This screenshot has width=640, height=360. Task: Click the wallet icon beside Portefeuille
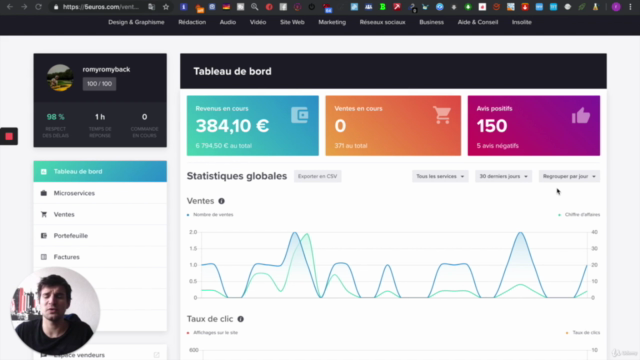[44, 236]
